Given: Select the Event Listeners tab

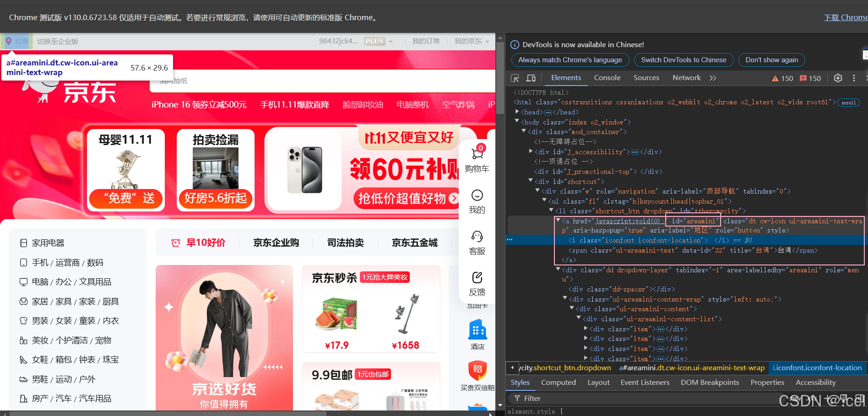Looking at the screenshot, I should pos(645,383).
